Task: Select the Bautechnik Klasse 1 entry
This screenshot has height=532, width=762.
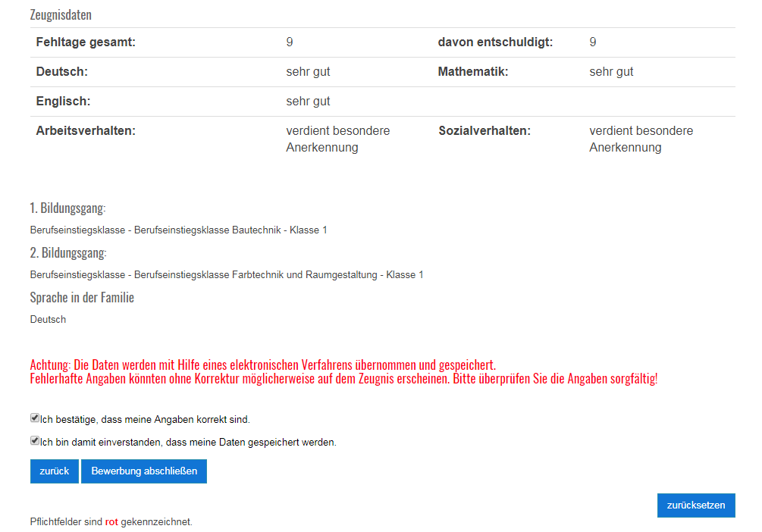Action: pyautogui.click(x=178, y=230)
